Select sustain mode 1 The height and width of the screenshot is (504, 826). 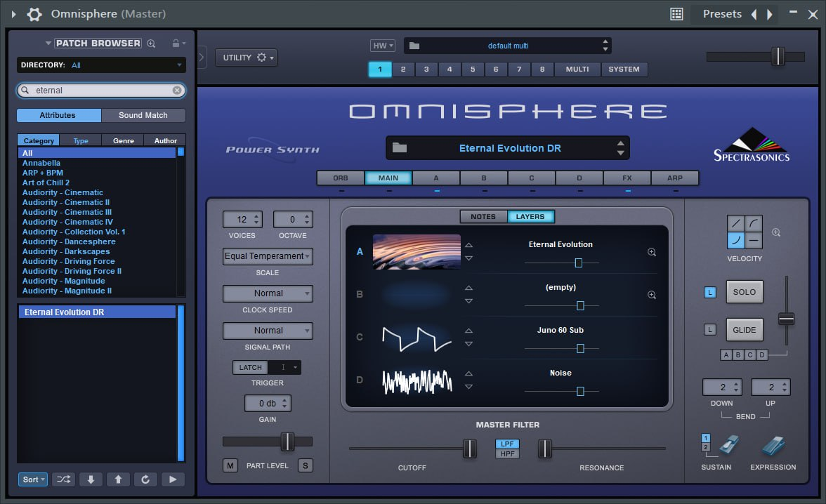click(706, 438)
